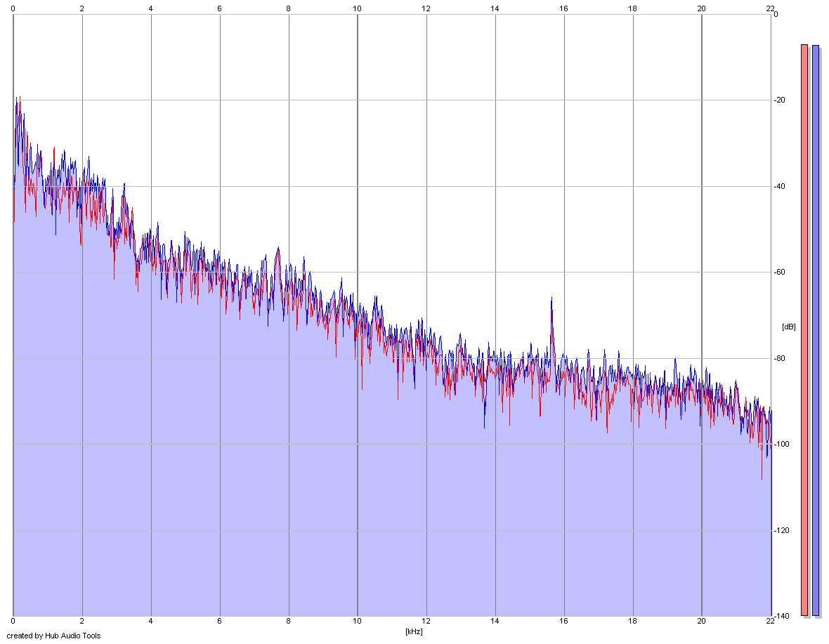Click the 12 kHz label on bottom axis
The height and width of the screenshot is (644, 829).
point(426,622)
